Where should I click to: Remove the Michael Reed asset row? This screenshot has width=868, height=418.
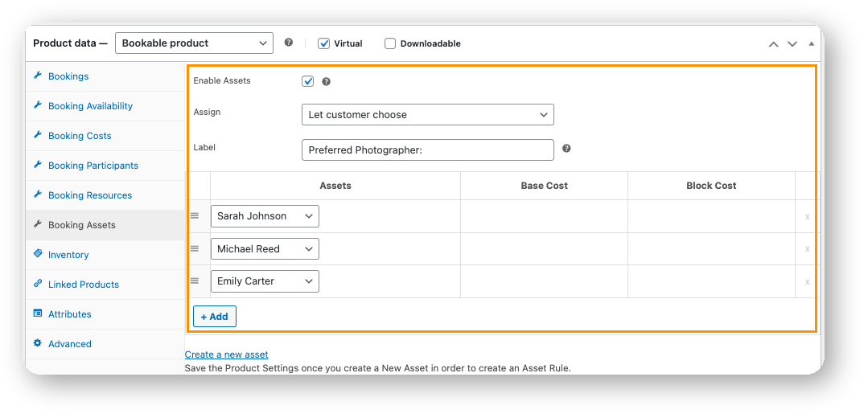807,249
